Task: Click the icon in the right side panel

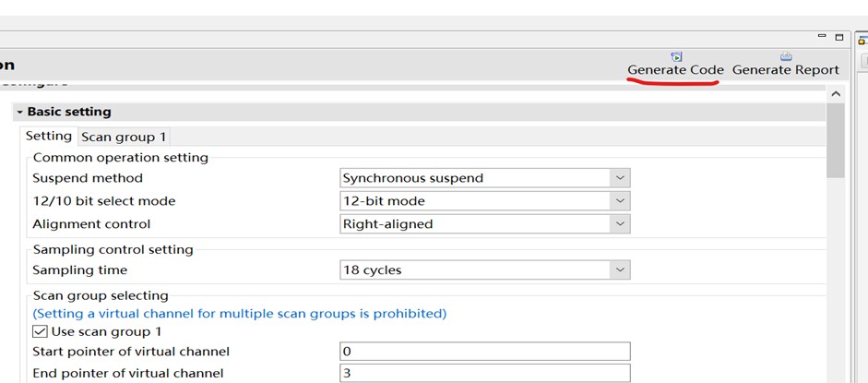Action: [863, 40]
